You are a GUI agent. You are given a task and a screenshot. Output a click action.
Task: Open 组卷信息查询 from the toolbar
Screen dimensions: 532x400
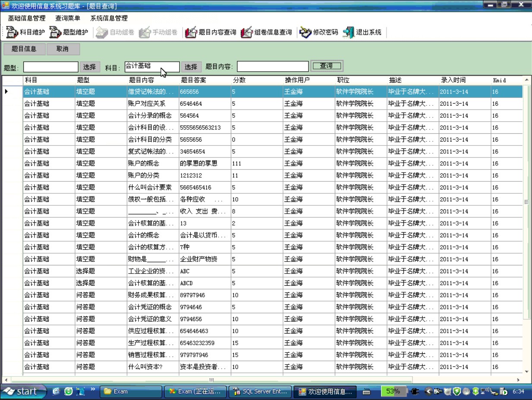click(x=266, y=32)
